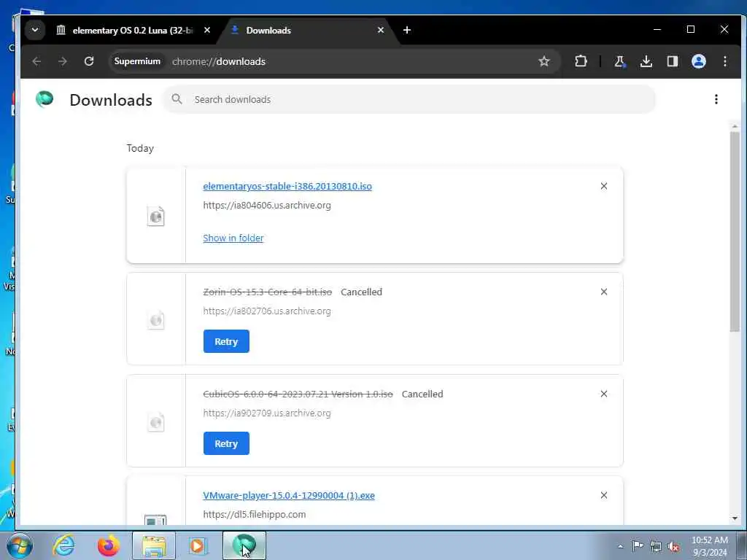Remove CubicOS-6.0.0 entry from list
747x560 pixels.
[x=603, y=394]
